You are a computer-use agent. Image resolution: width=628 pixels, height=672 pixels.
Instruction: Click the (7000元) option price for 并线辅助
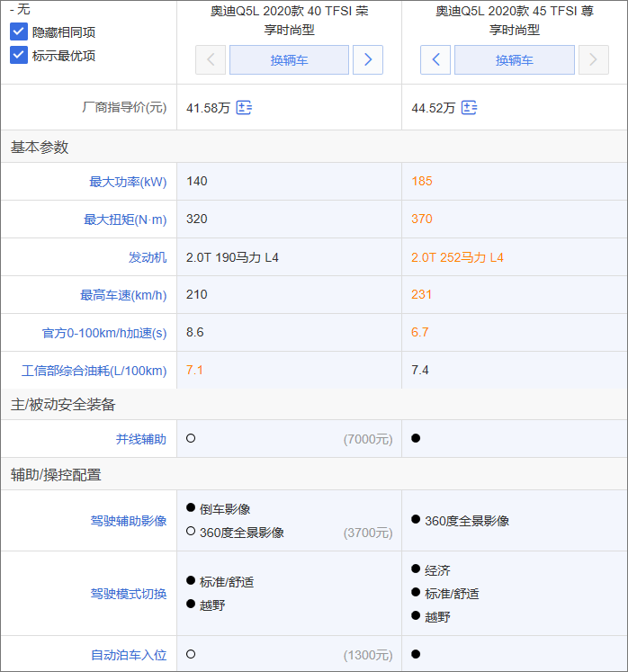tap(368, 439)
